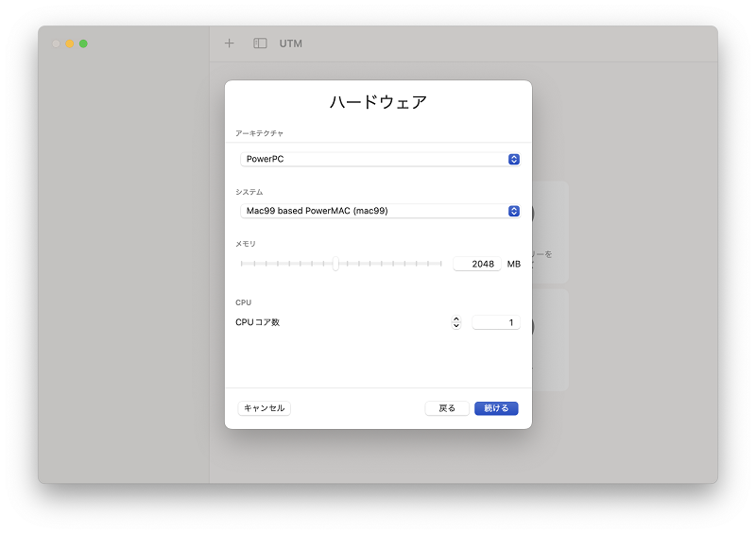The width and height of the screenshot is (756, 534).
Task: Click the plus icon to add a virtual machine
Action: point(229,43)
